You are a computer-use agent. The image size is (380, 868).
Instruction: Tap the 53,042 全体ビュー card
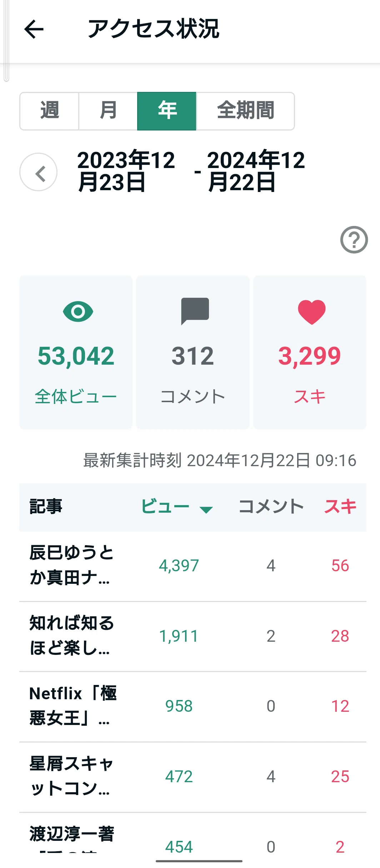click(76, 352)
